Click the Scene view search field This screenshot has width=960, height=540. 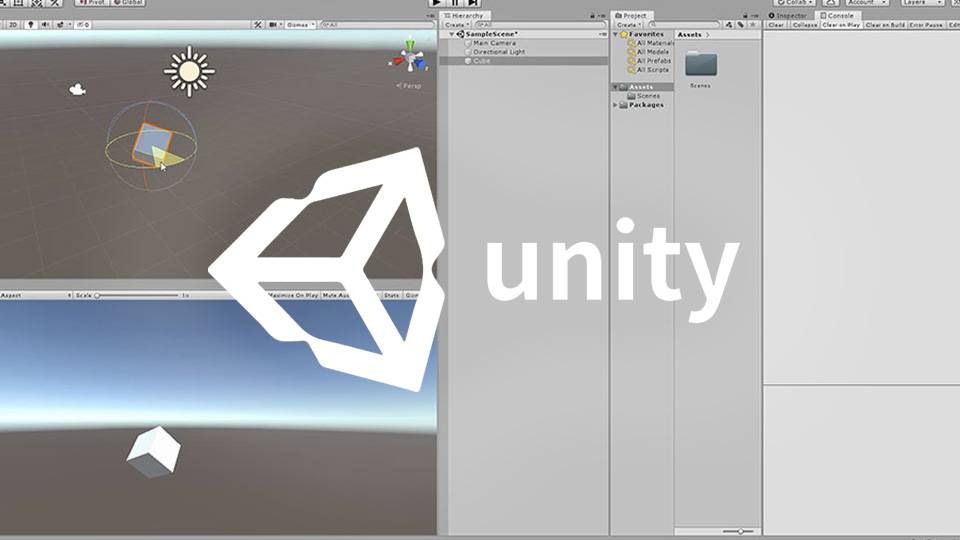click(x=377, y=25)
